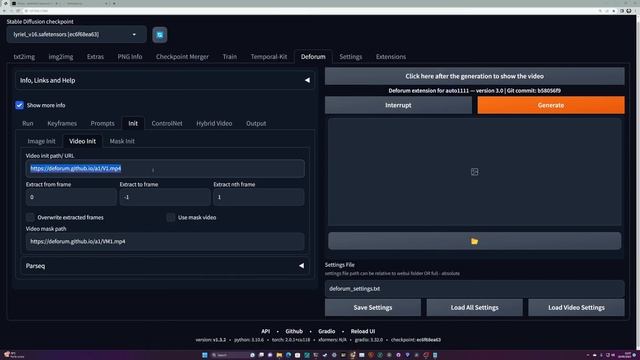This screenshot has width=640, height=360.
Task: Click the browser address bar
Action: pos(310,11)
